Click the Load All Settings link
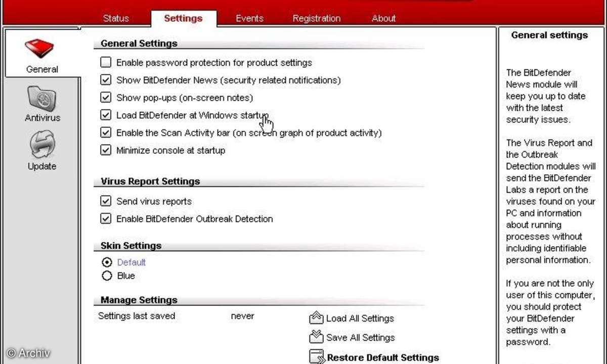This screenshot has height=364, width=607. pyautogui.click(x=360, y=318)
